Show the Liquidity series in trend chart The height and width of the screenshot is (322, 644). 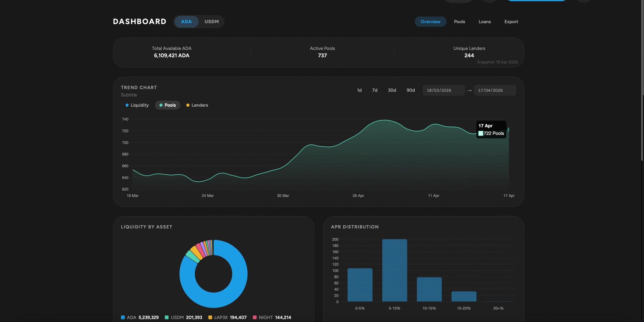click(137, 105)
